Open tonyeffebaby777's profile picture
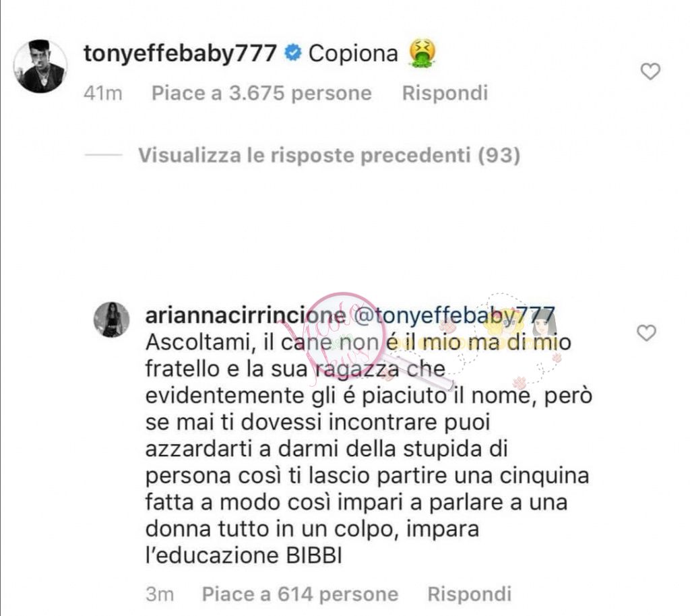This screenshot has height=616, width=690. pyautogui.click(x=40, y=66)
